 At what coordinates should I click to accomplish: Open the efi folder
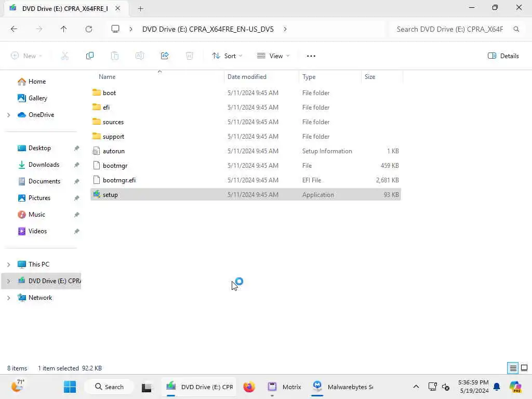pos(106,107)
